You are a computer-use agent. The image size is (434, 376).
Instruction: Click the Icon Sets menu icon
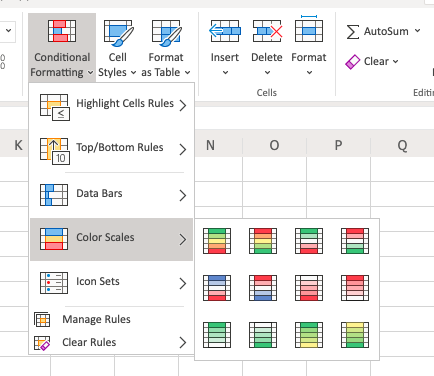54,283
